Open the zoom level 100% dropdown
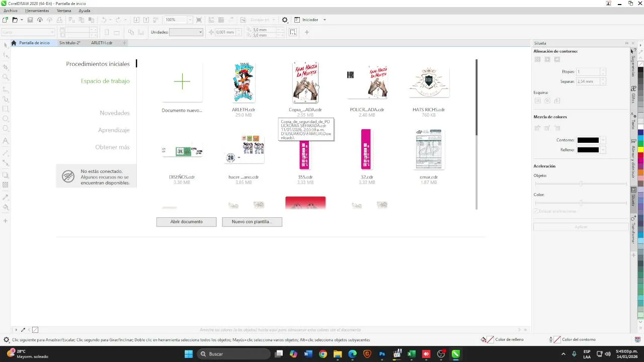The image size is (644, 362). [190, 20]
